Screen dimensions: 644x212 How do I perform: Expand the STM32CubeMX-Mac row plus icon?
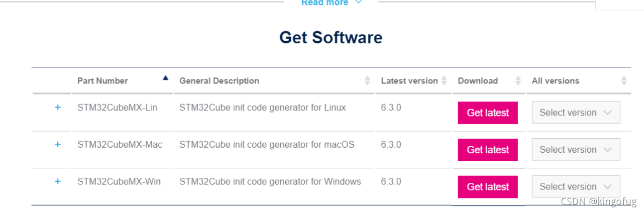[x=58, y=145]
